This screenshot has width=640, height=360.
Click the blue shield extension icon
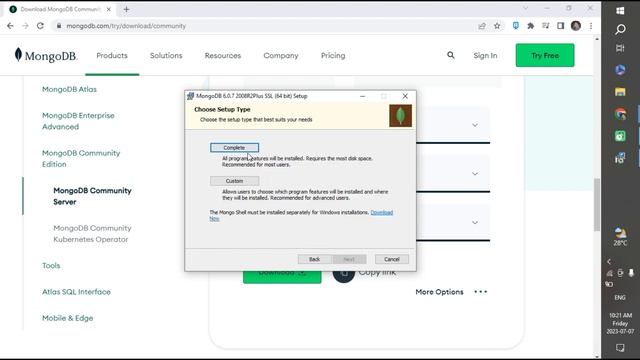pos(516,26)
